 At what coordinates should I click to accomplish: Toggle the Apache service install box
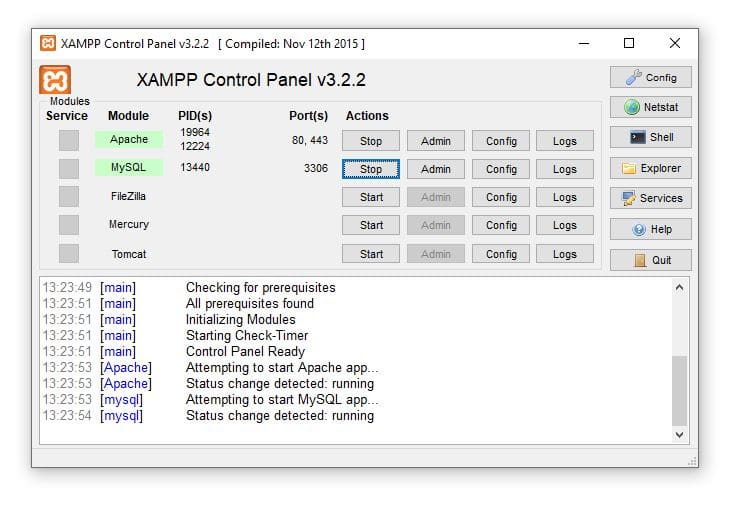click(68, 141)
